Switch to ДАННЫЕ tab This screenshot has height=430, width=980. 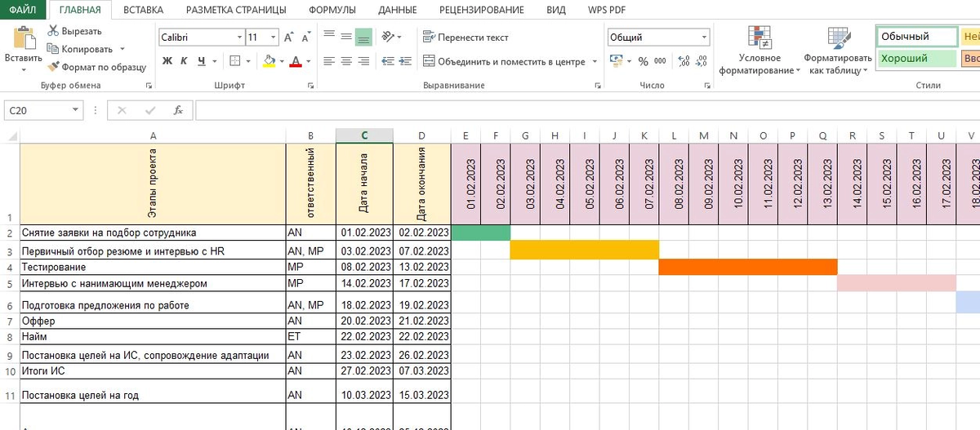(x=398, y=10)
